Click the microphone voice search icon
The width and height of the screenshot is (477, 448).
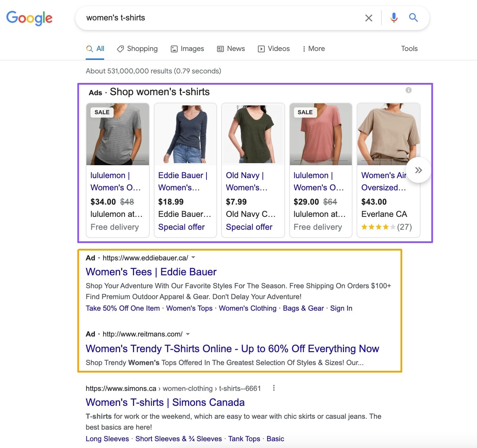click(x=394, y=18)
